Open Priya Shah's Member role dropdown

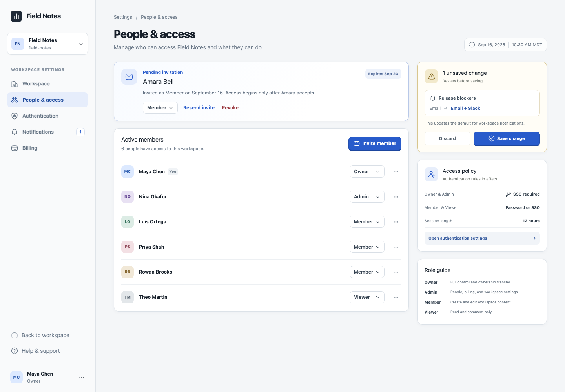(x=367, y=247)
